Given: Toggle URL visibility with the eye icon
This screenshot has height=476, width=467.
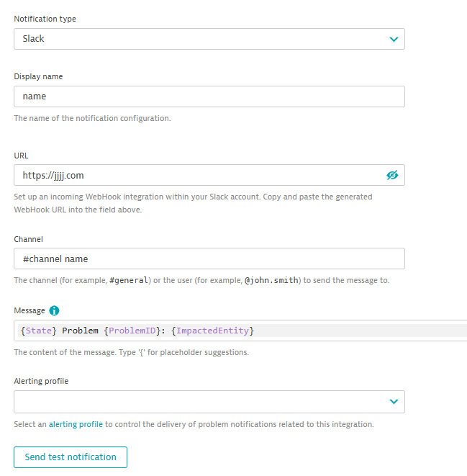Looking at the screenshot, I should [392, 175].
